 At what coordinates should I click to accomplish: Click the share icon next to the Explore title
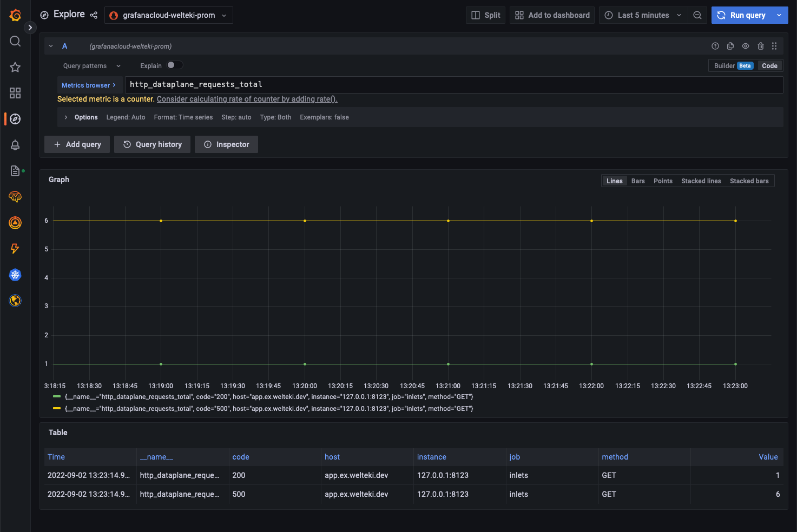[94, 15]
